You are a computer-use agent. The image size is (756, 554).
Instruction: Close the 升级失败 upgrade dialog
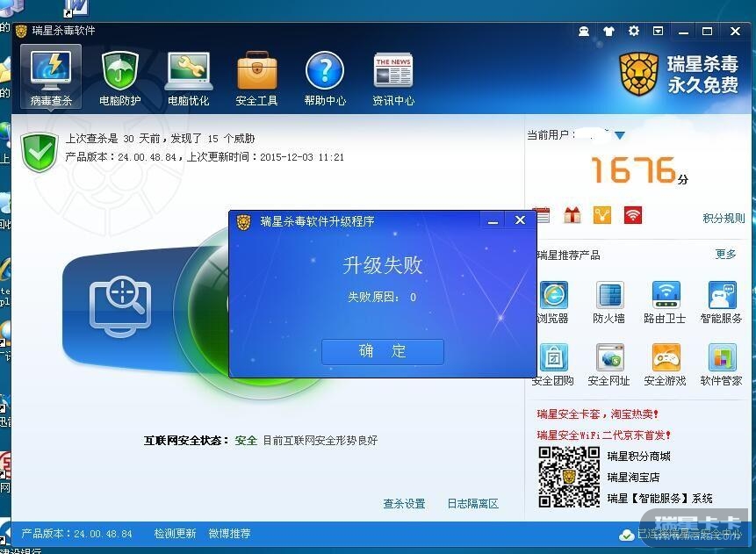[520, 220]
